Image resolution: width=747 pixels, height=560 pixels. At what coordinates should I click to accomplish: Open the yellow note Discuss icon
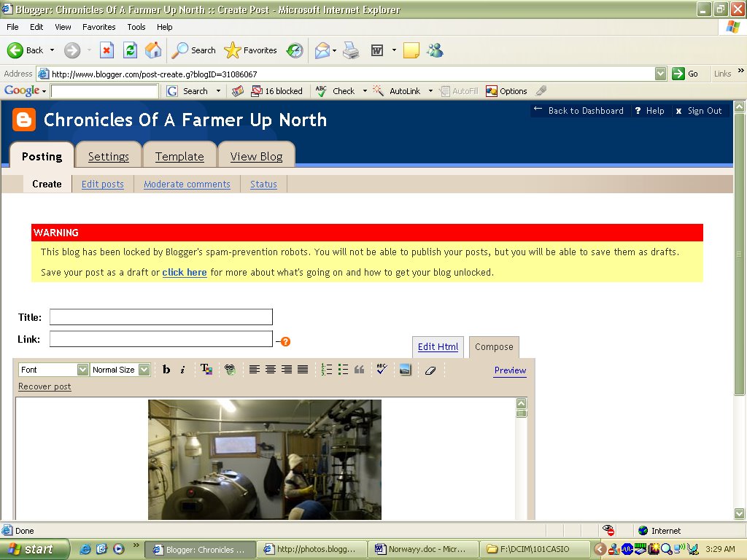point(411,50)
